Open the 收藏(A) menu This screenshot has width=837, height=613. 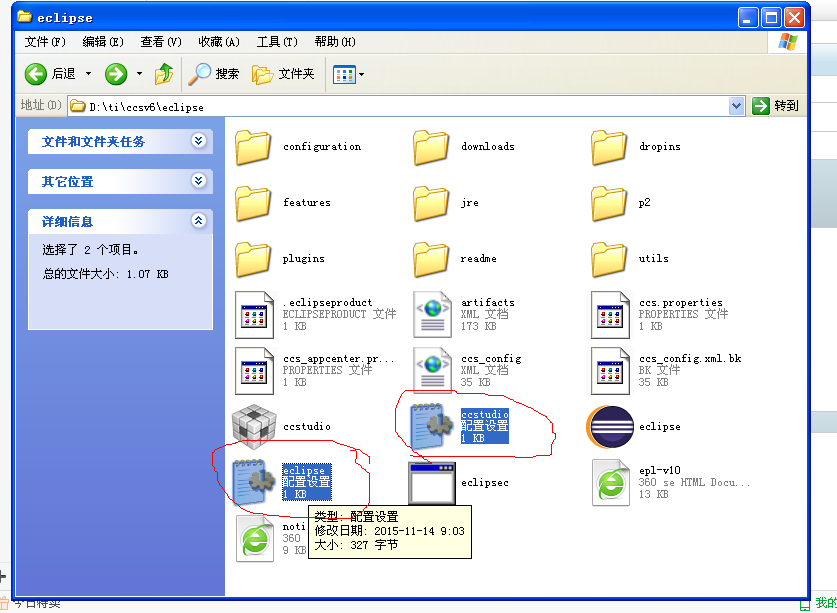pos(219,42)
